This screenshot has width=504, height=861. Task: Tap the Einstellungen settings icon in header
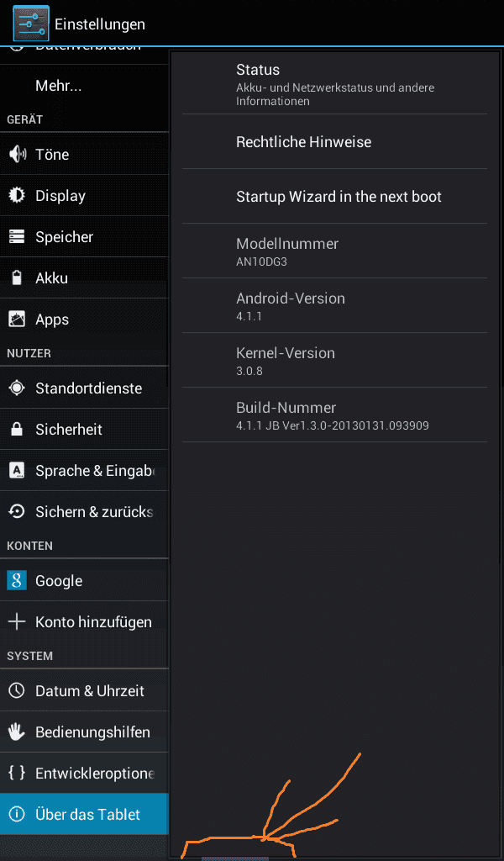click(x=31, y=24)
